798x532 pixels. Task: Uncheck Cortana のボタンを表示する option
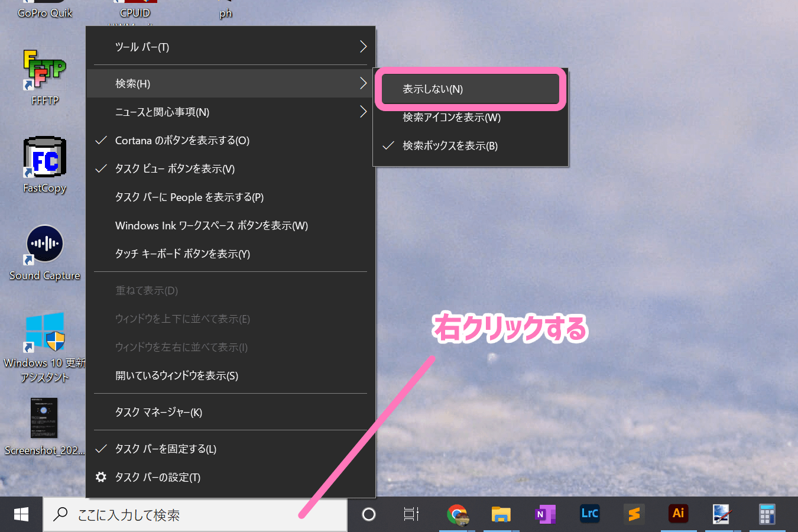coord(182,141)
